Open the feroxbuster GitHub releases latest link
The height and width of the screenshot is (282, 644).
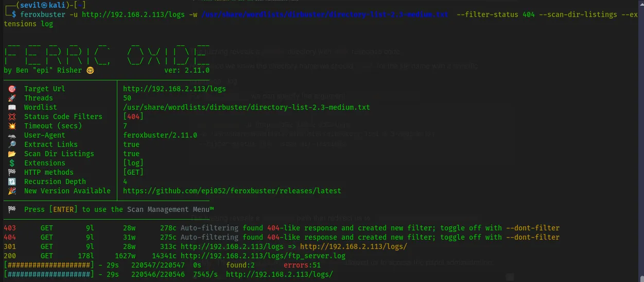point(232,191)
